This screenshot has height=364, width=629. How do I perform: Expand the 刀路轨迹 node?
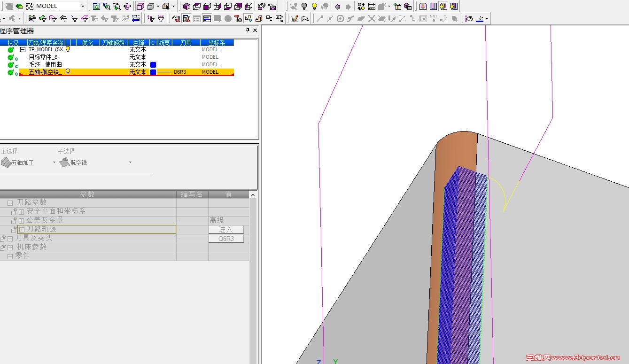click(x=21, y=230)
